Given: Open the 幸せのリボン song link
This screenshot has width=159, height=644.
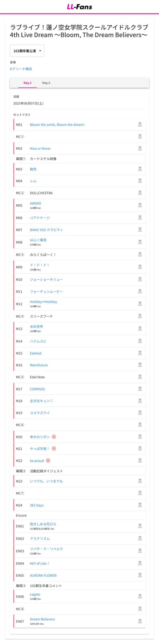Looking at the screenshot, I should pyautogui.click(x=40, y=437).
